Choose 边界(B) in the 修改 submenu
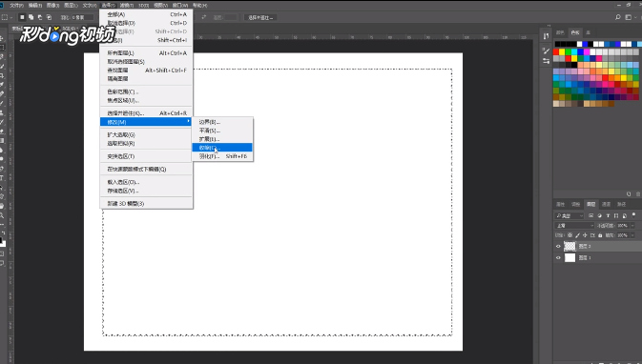 pos(222,122)
